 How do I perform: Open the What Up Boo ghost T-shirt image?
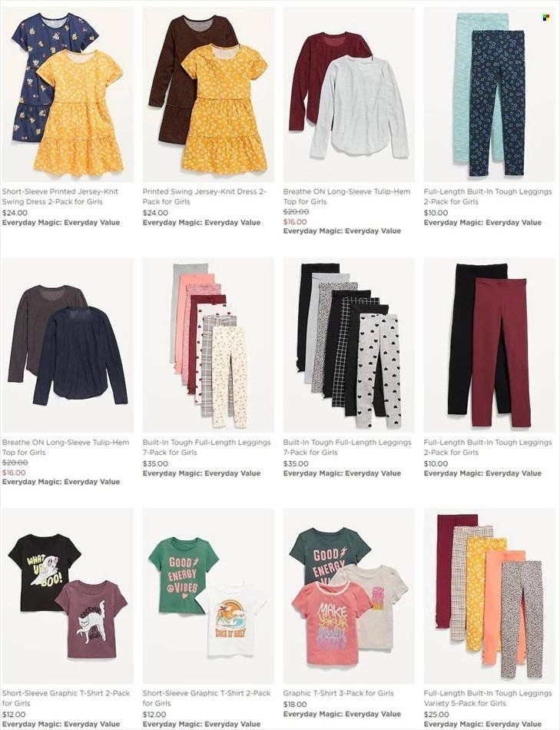[x=68, y=596]
